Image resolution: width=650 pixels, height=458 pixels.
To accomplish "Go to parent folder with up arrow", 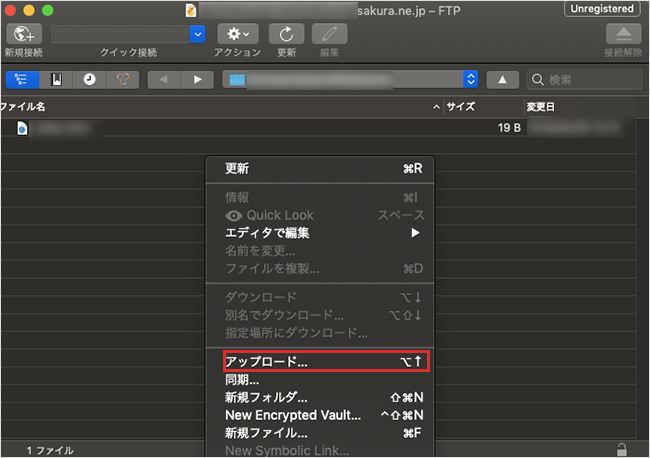I will pyautogui.click(x=502, y=79).
